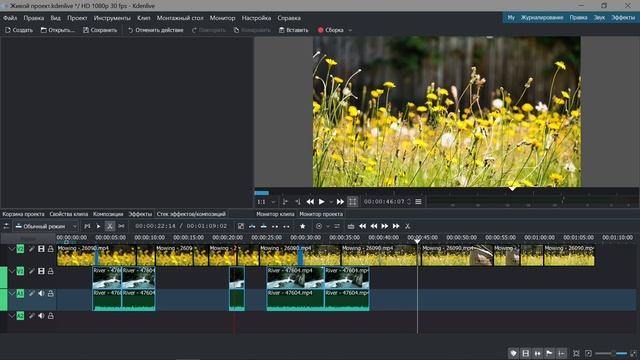Rewind playback in project monitor
Screen dimensions: 640x360
pos(310,202)
